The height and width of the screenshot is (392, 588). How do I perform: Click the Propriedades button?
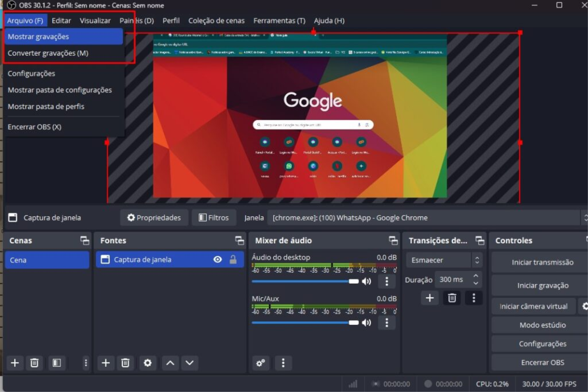click(154, 218)
